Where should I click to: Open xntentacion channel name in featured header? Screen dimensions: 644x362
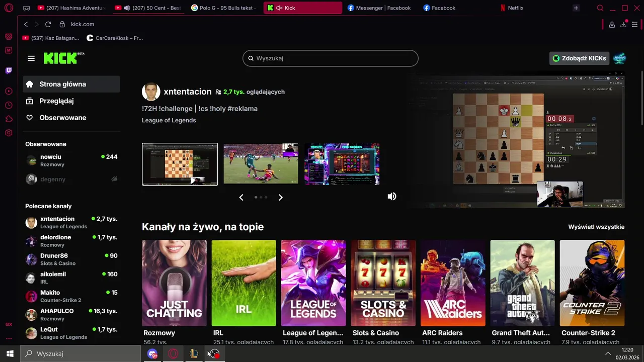click(x=187, y=92)
